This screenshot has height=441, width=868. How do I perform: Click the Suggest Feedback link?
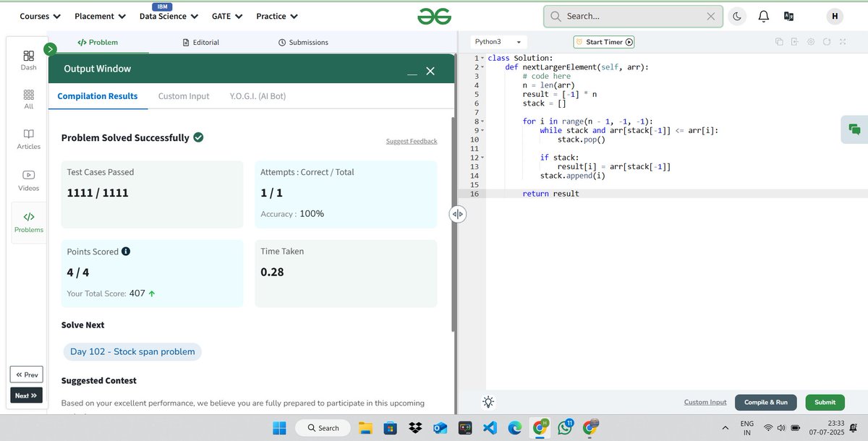click(x=412, y=141)
